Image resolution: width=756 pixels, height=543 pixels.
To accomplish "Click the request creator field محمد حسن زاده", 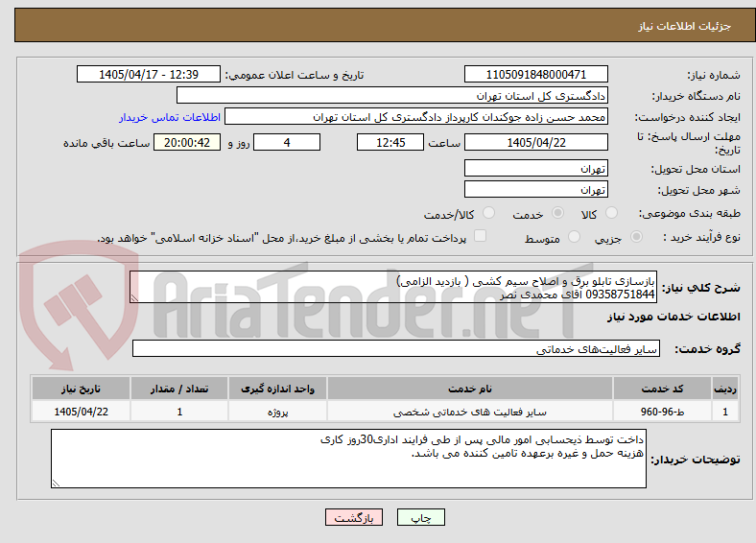I will point(416,117).
